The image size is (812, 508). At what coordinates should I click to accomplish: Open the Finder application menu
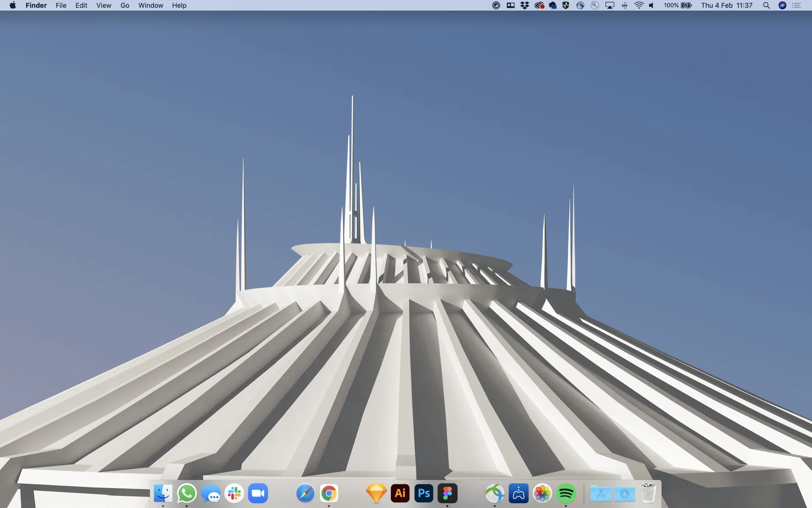point(36,5)
